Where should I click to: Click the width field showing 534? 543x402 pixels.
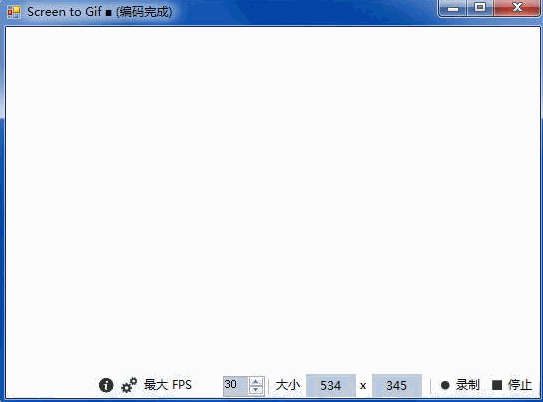331,385
